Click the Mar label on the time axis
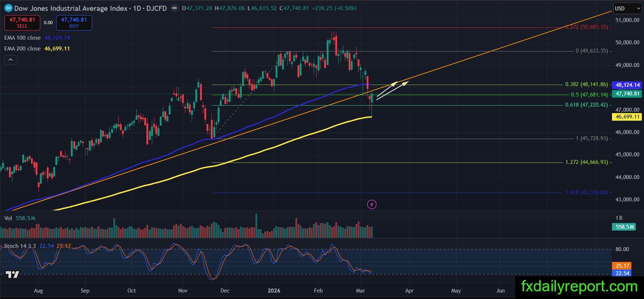This screenshot has height=299, width=644. click(360, 291)
